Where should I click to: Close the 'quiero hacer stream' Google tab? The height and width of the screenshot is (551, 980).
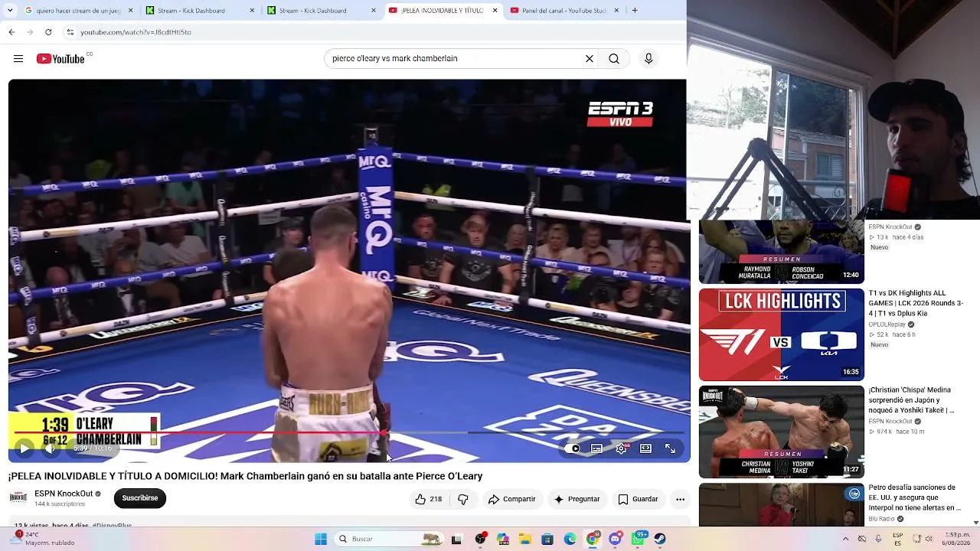(131, 11)
